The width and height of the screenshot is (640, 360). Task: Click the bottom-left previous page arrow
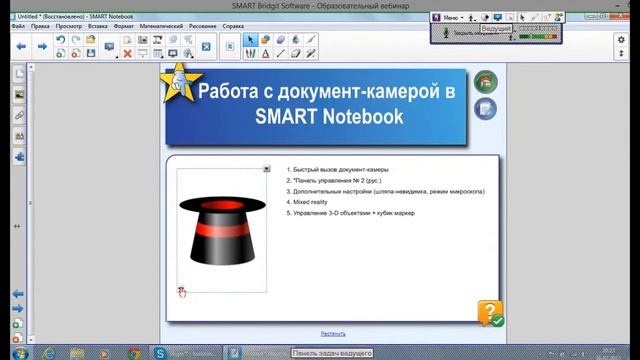click(18, 294)
